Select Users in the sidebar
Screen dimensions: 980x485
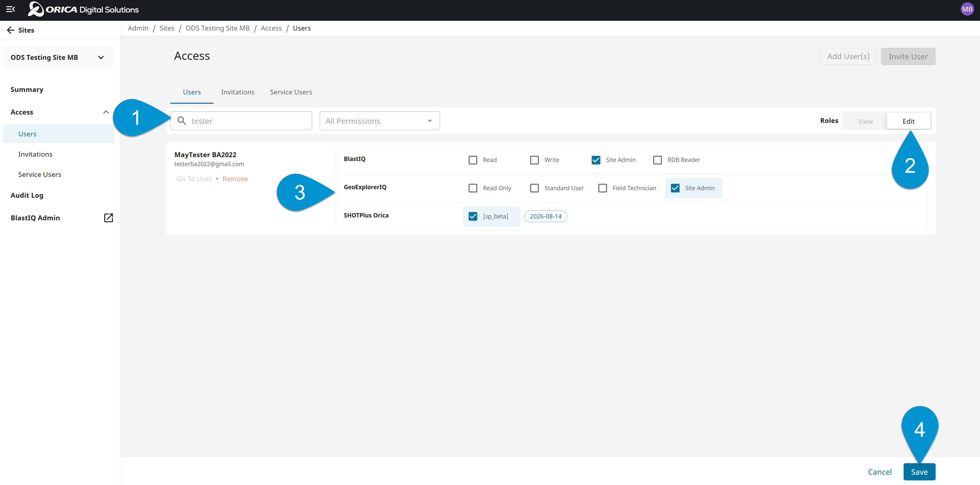click(59, 134)
